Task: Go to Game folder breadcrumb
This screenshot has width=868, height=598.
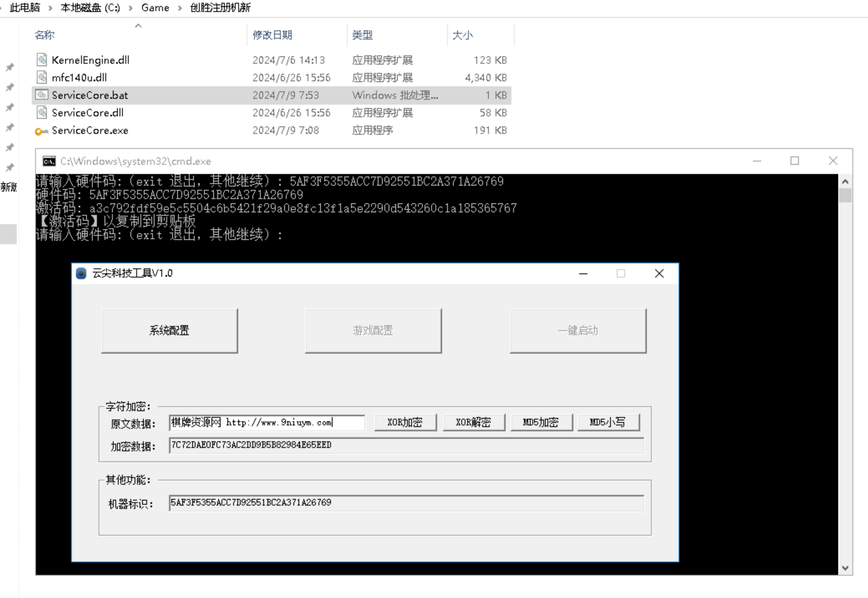Action: [x=155, y=8]
